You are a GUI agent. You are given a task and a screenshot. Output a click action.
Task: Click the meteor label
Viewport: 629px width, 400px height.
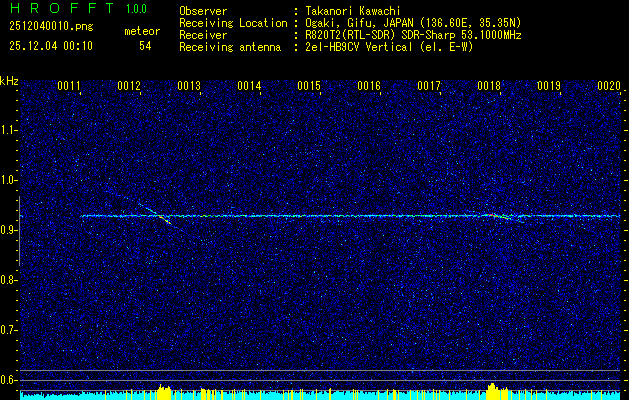[x=142, y=31]
